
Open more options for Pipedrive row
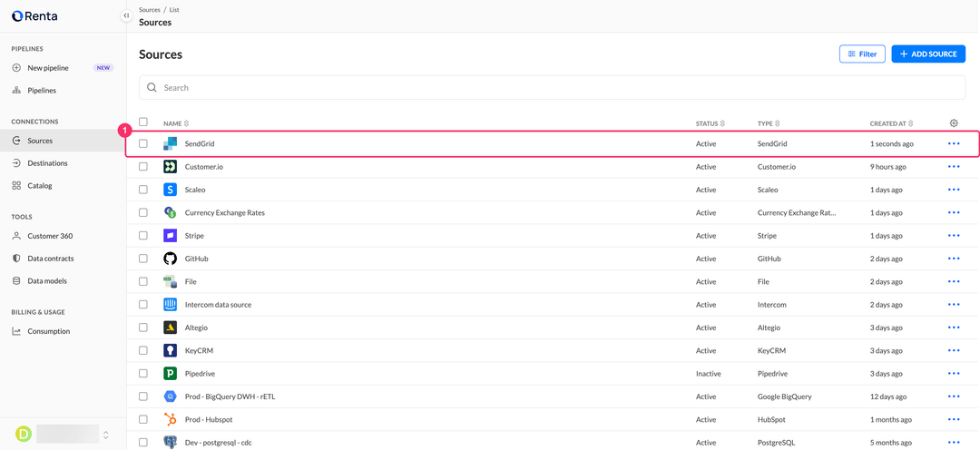[x=954, y=373]
